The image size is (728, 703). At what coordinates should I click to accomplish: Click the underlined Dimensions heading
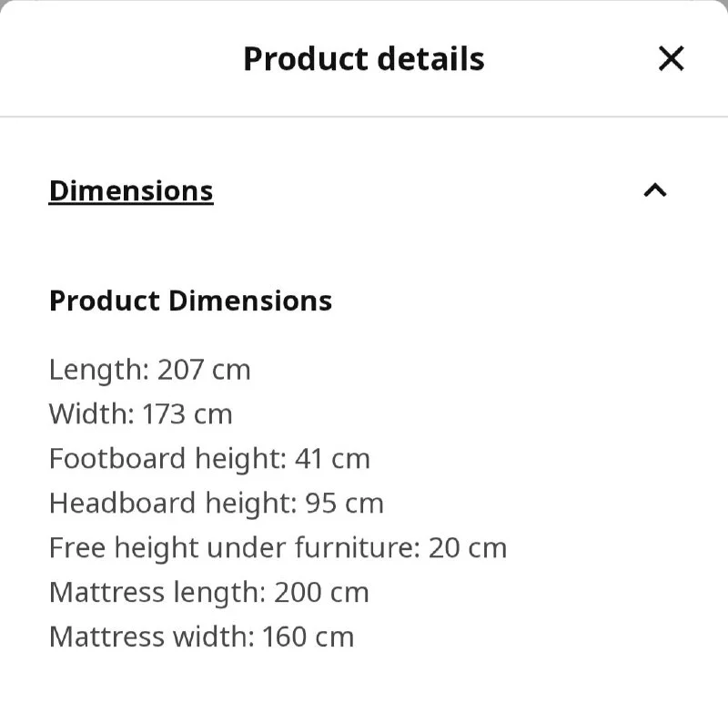coord(131,191)
